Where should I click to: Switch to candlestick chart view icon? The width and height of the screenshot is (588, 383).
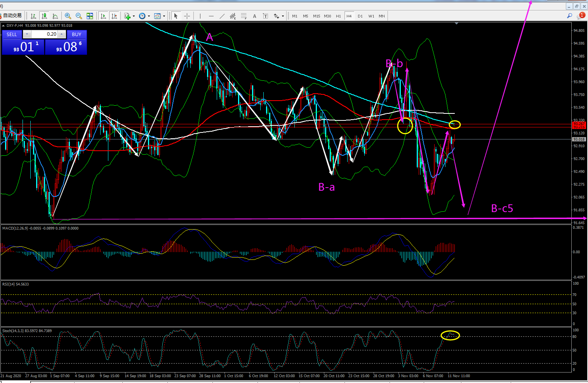coord(44,16)
